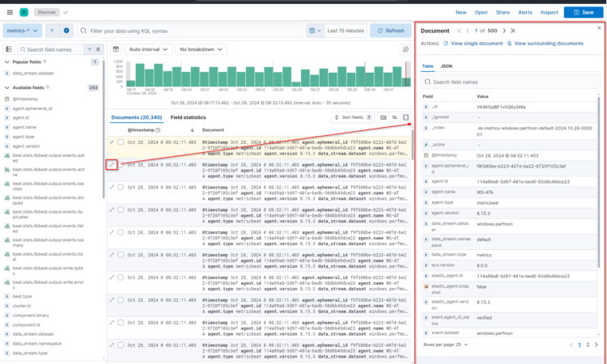Screen dimensions: 607x364
Task: Select the JSON tab in the flyout
Action: click(446, 66)
